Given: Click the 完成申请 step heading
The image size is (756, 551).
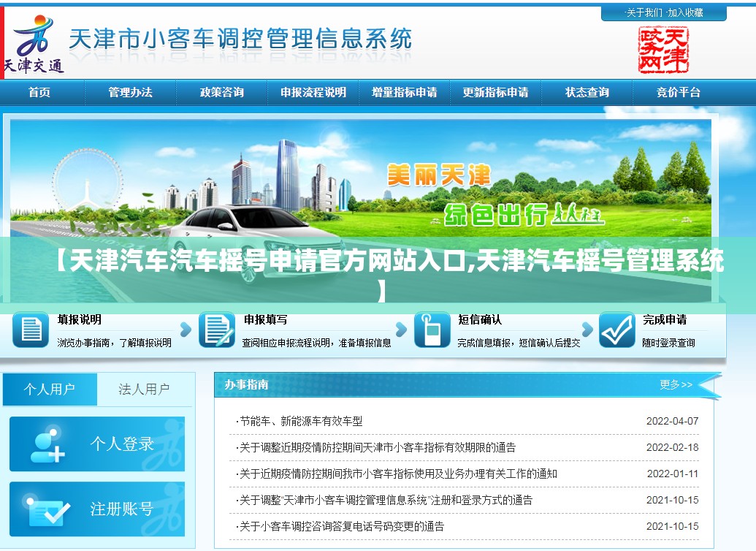Looking at the screenshot, I should point(665,319).
